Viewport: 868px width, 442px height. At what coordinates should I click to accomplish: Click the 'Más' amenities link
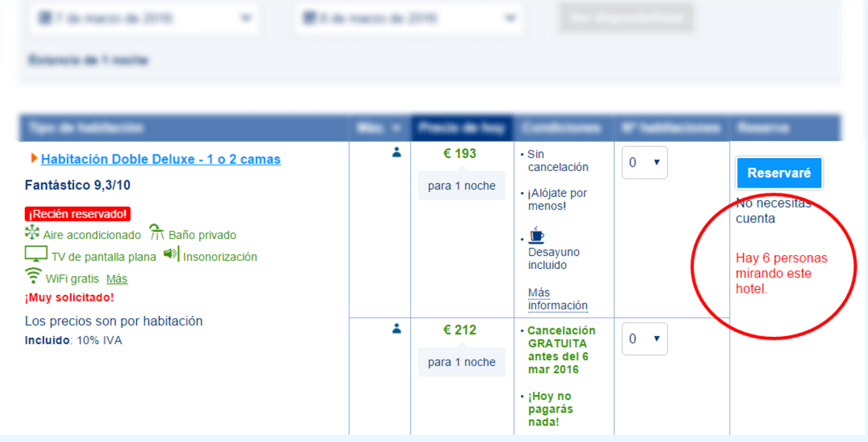[x=117, y=278]
